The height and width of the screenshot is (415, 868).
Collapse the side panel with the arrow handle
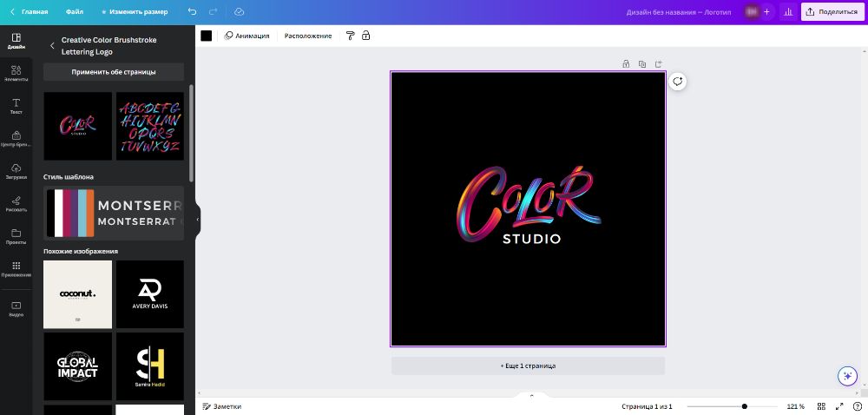pos(197,219)
